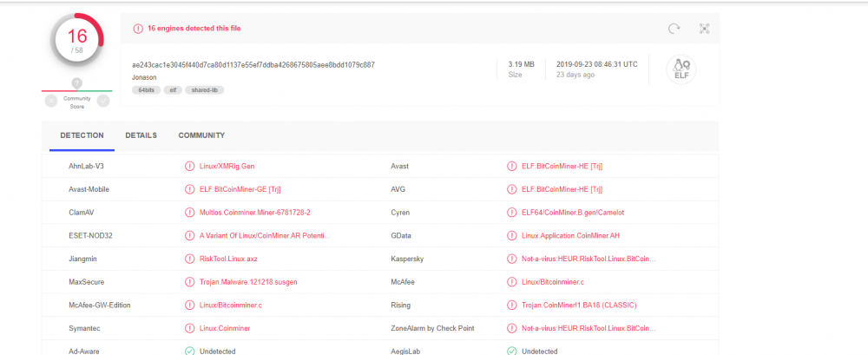
Task: Click the community score question mark
Action: [x=77, y=83]
